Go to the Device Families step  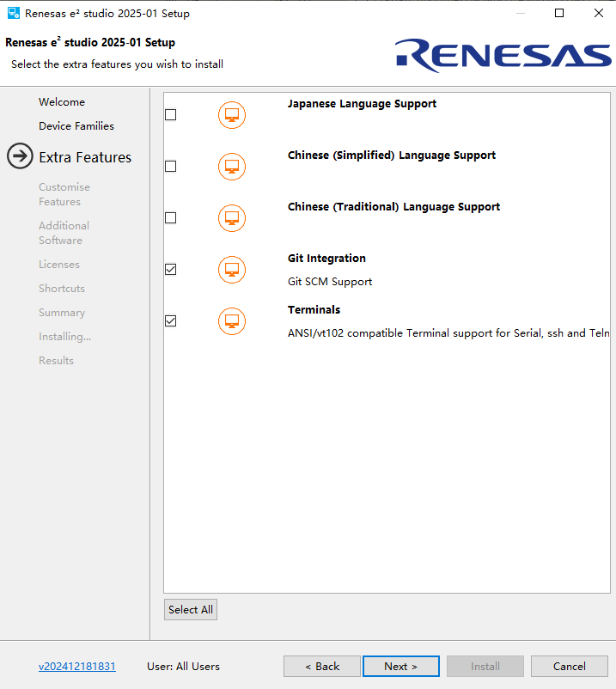(76, 126)
